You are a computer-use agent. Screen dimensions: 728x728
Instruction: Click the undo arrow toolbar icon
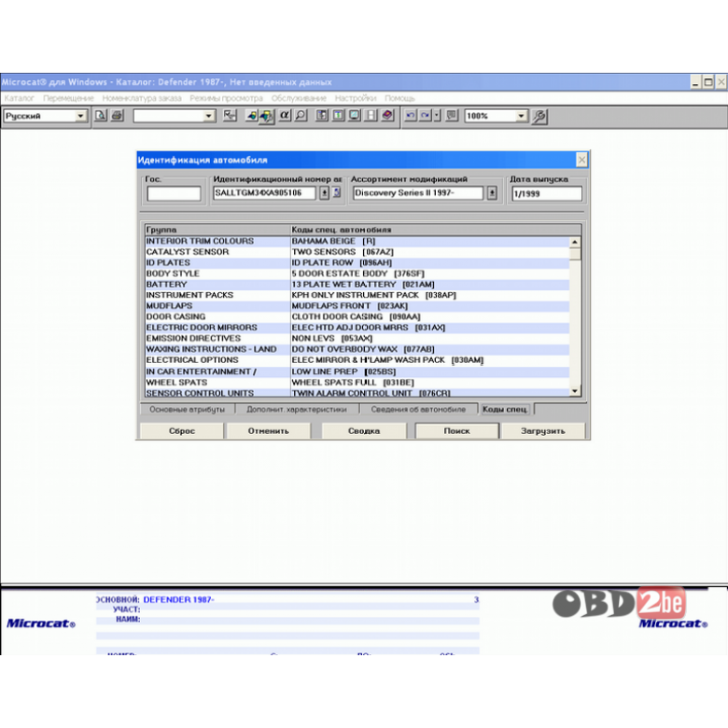(x=411, y=115)
